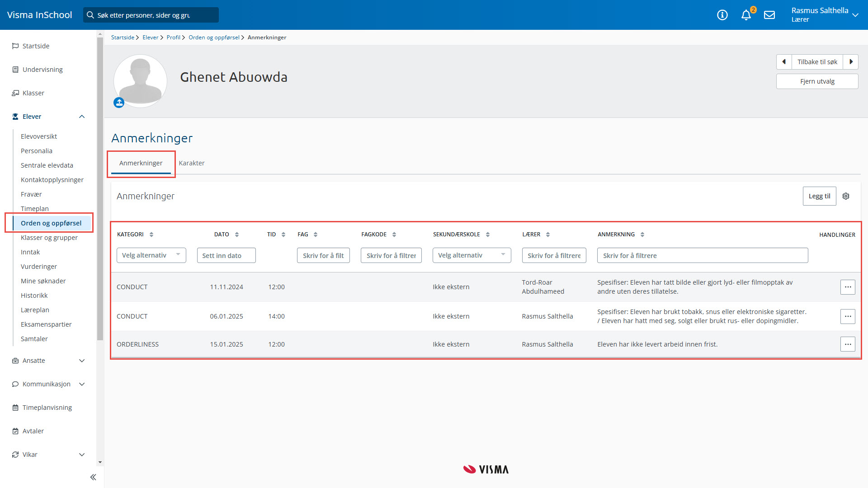The image size is (868, 488).
Task: Open Fravær in the sidebar menu
Action: (31, 194)
